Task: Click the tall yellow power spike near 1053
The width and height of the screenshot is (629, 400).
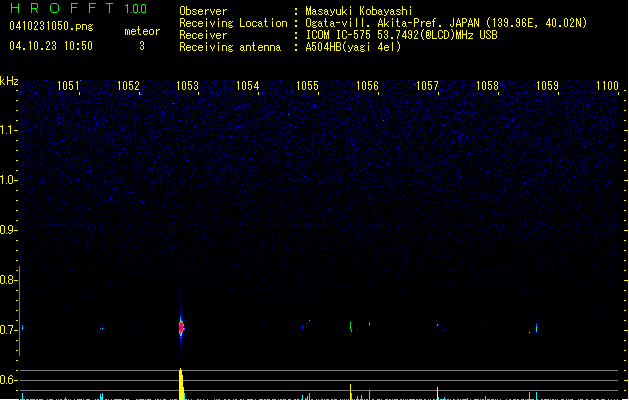Action: [x=181, y=384]
